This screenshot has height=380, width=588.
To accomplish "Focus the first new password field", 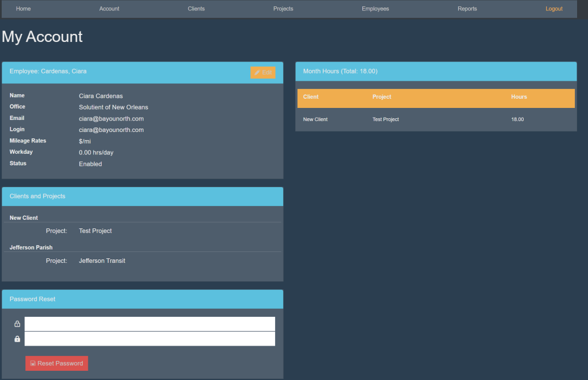I will [149, 324].
